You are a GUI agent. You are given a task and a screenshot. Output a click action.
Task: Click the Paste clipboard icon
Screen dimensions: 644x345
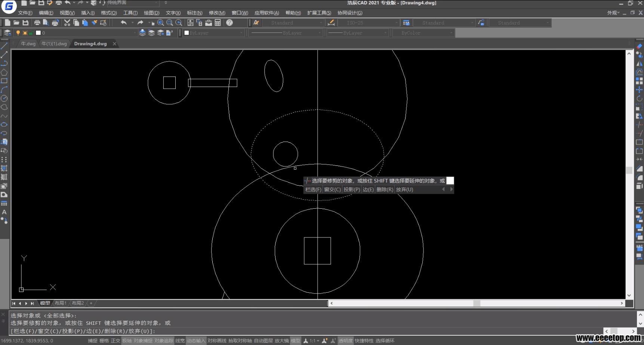point(85,23)
